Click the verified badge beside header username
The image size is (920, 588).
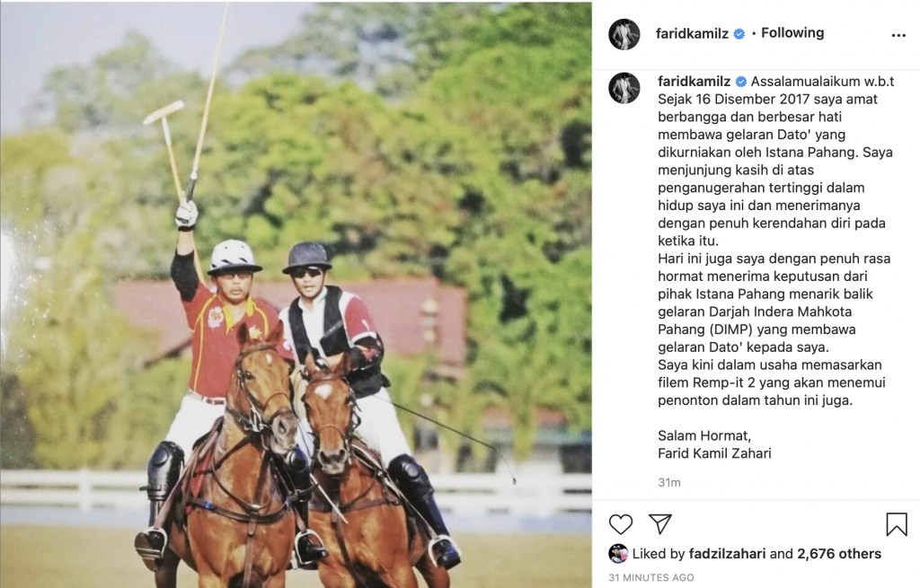tap(739, 34)
